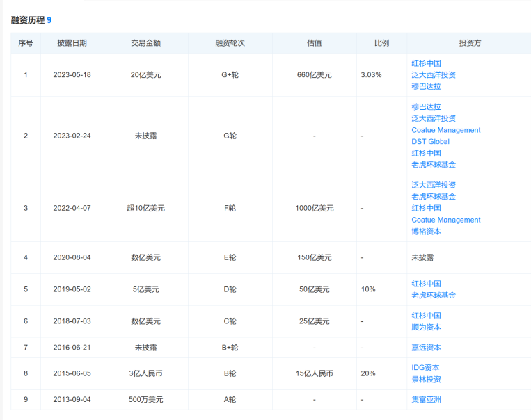Open 顺为资本 investor link
Screen dimensions: 531x420
point(426,327)
